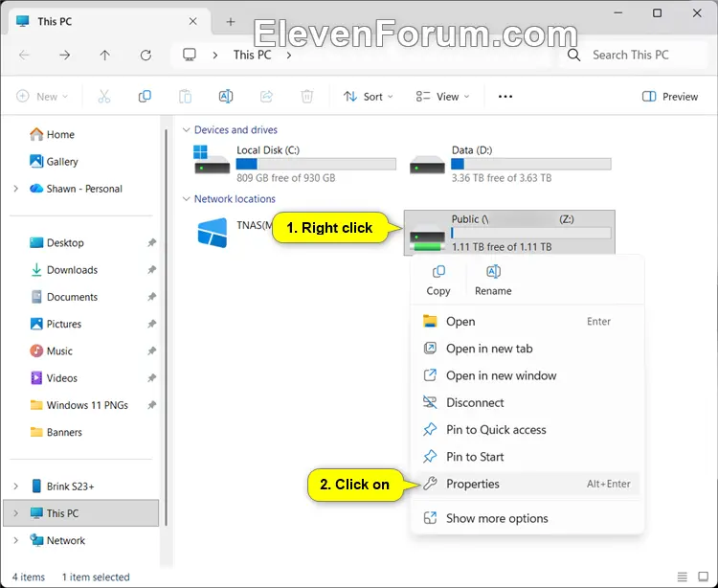Screen dimensions: 718x588
Task: Open Banners folder in sidebar
Action: pos(56,432)
